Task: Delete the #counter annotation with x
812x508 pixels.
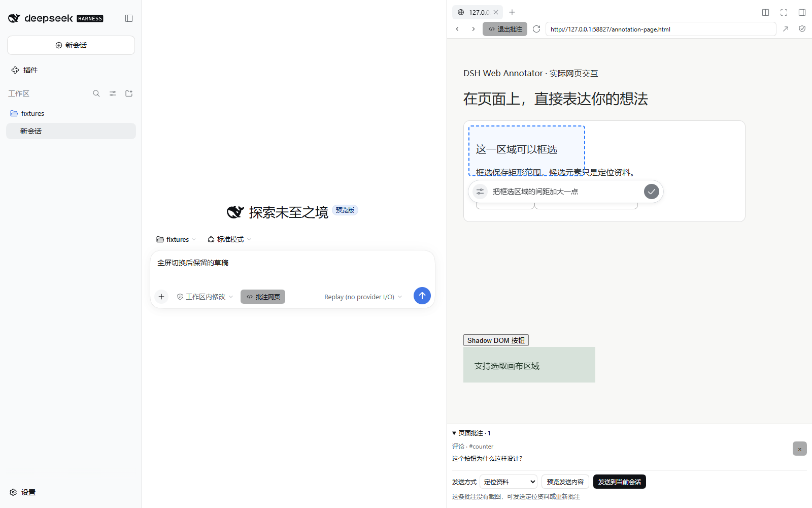Action: 800,449
